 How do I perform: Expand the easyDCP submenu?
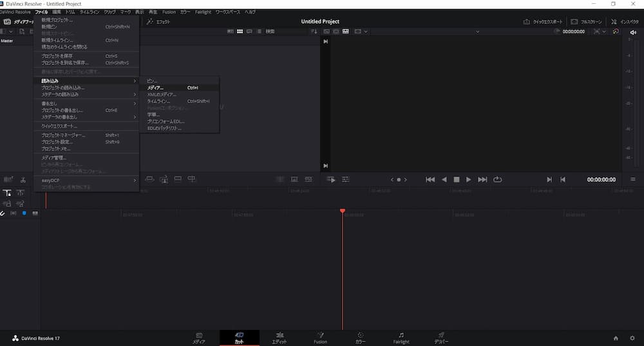pos(86,180)
